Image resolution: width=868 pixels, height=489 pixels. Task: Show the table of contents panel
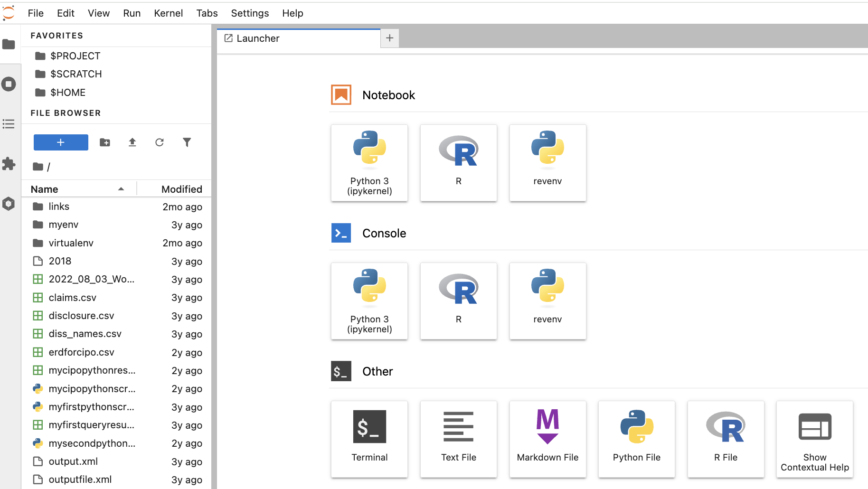[x=9, y=124]
